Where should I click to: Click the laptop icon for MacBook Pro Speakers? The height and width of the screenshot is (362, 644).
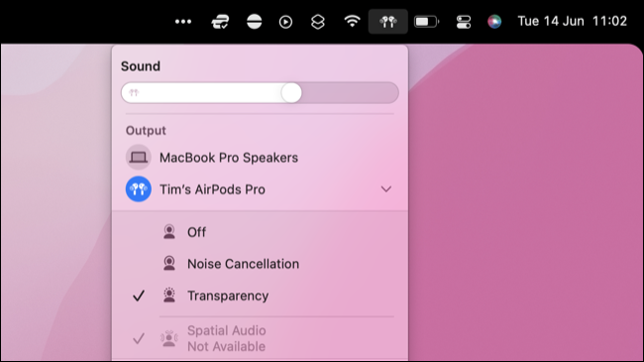pos(139,157)
